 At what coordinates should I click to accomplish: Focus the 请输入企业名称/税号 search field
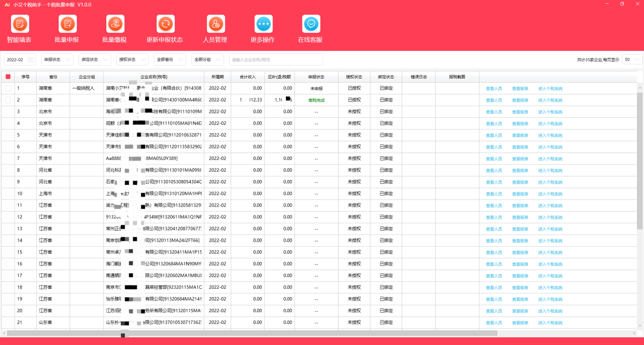click(x=276, y=59)
